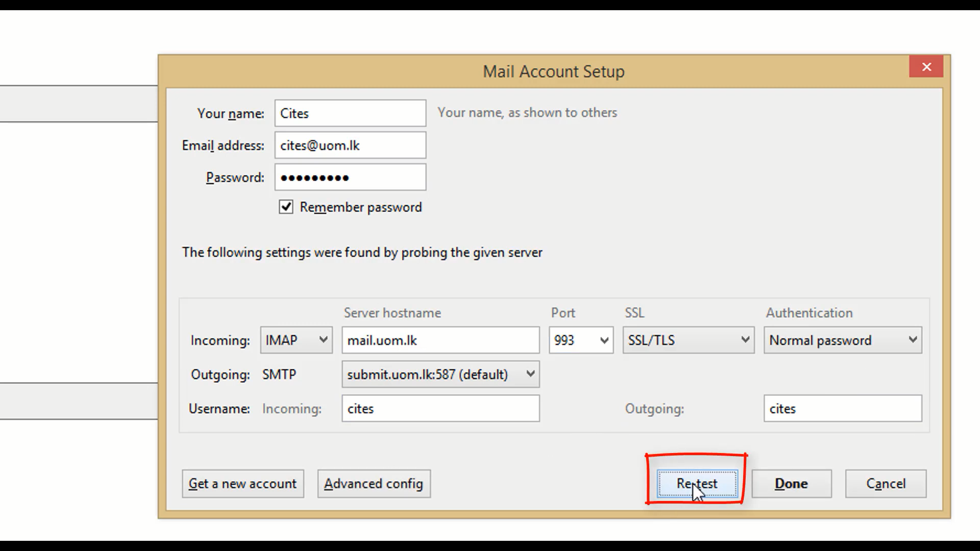
Task: Click the incoming username field
Action: (x=440, y=409)
